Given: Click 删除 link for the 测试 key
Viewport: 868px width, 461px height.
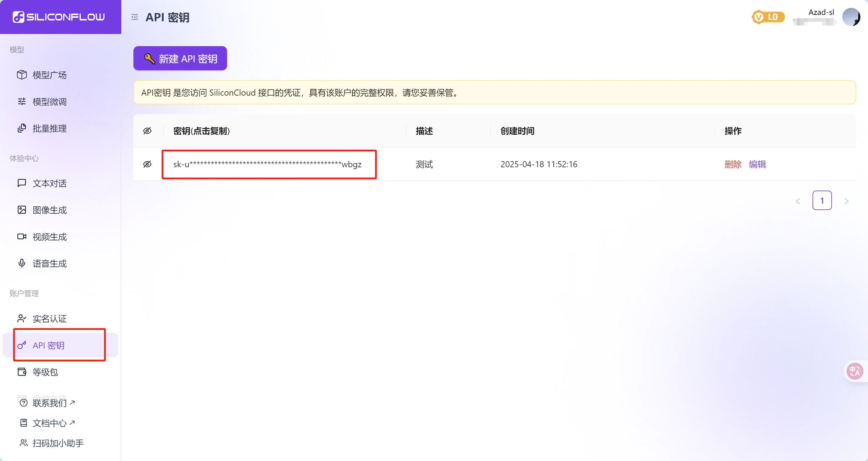Looking at the screenshot, I should [732, 164].
